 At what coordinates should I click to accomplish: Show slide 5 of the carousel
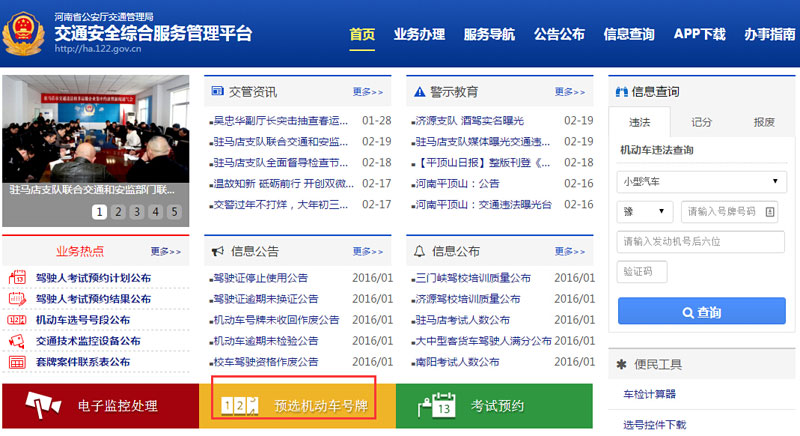coord(174,212)
